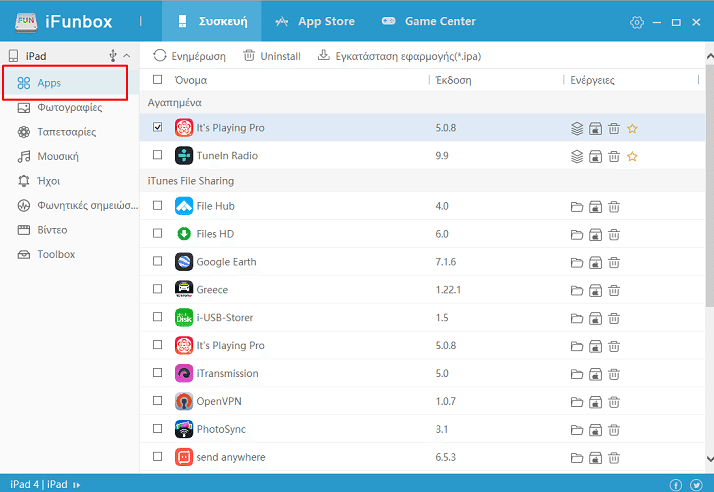Collapse the iPad device tree

[127, 56]
